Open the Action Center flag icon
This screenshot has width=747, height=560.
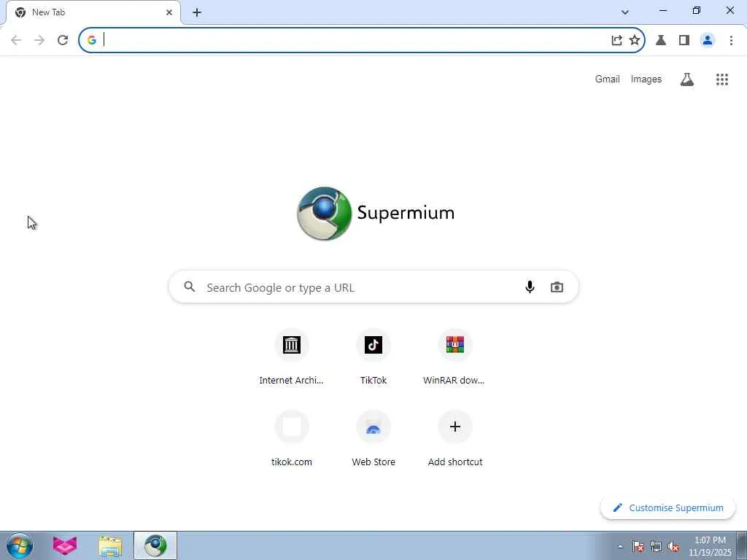pos(638,546)
